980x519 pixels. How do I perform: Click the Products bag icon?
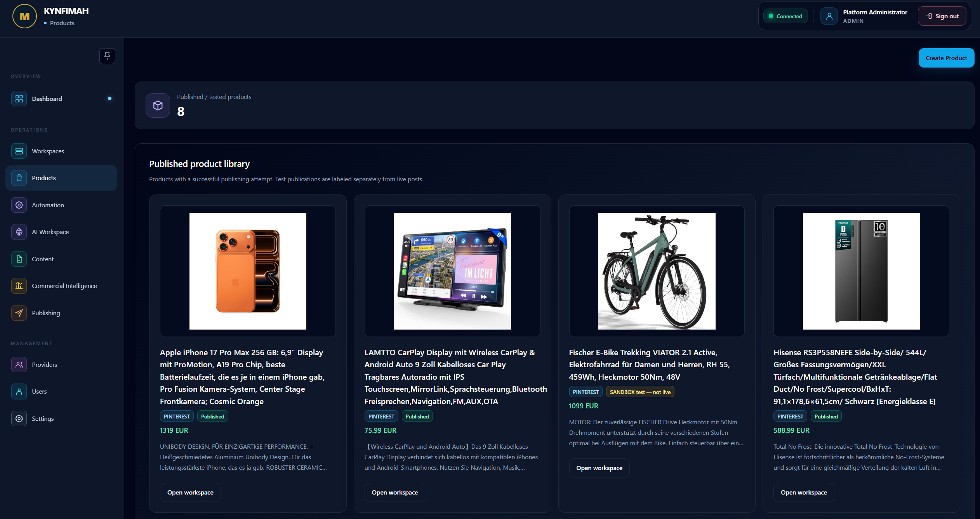click(19, 178)
